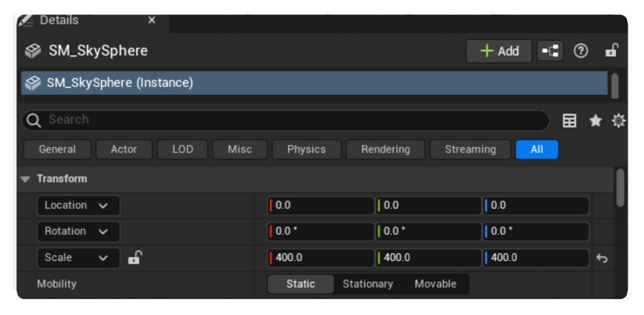Reset Scale to default arrow icon
This screenshot has width=644, height=315.
click(602, 258)
